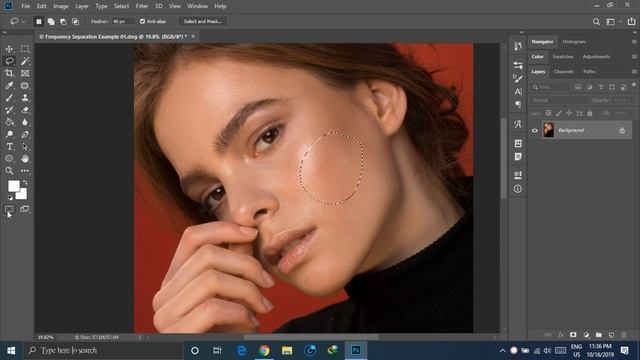Select the Dodge tool
This screenshot has width=640, height=360.
click(x=9, y=134)
